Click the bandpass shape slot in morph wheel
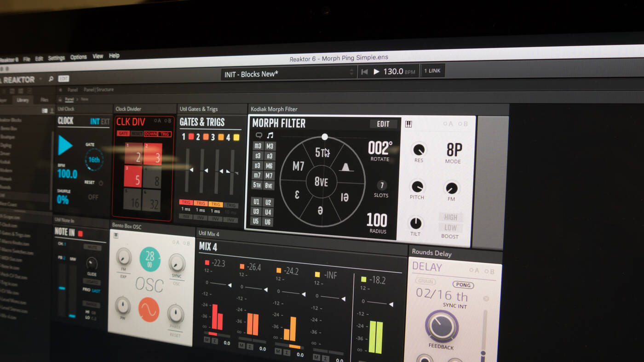 [x=346, y=167]
